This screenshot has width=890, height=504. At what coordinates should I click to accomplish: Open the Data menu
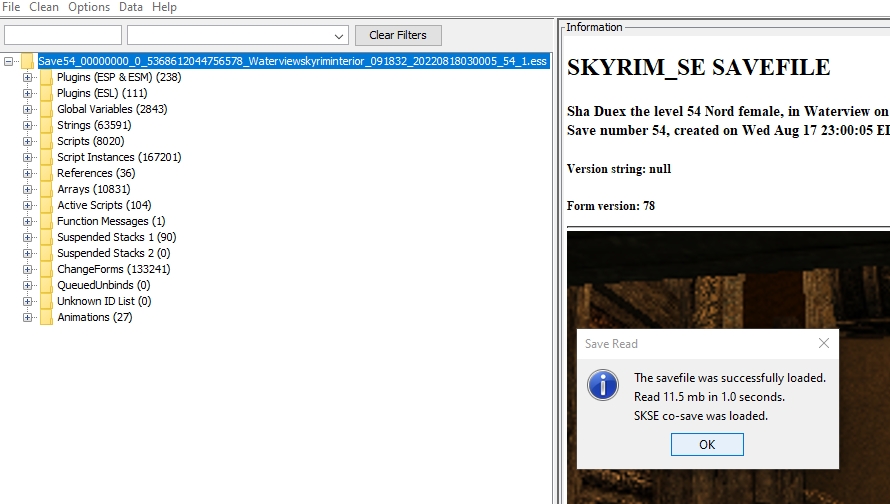[131, 7]
